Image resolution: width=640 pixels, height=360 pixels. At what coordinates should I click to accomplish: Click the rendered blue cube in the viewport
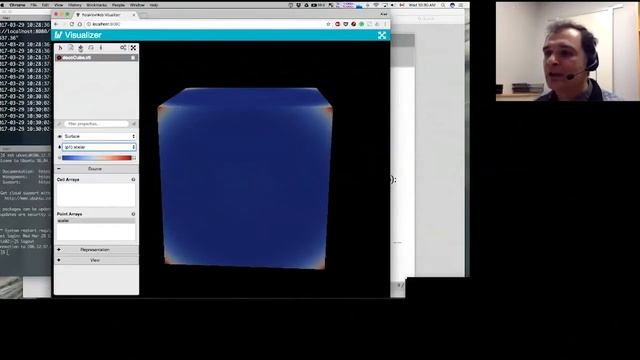(245, 179)
